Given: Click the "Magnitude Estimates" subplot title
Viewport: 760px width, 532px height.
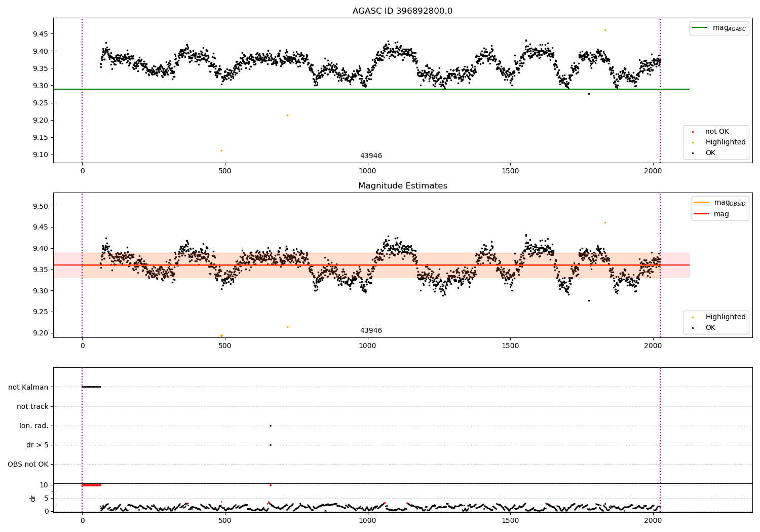Looking at the screenshot, I should 402,186.
